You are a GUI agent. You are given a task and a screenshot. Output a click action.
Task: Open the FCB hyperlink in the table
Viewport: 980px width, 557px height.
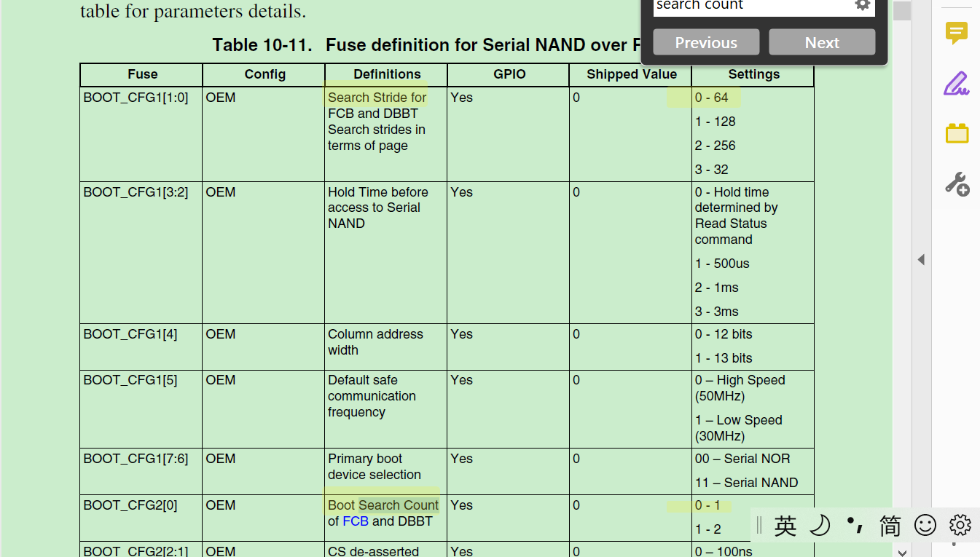coord(356,521)
